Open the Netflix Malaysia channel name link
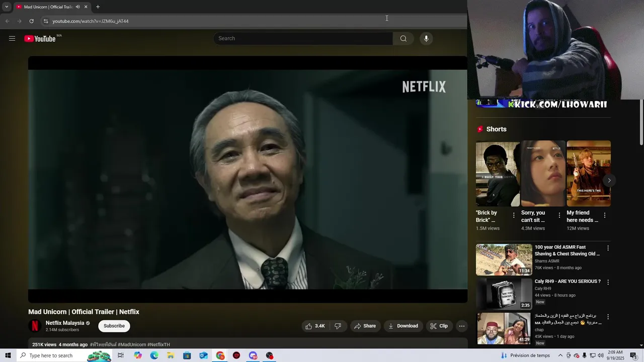The width and height of the screenshot is (644, 362). (x=65, y=323)
